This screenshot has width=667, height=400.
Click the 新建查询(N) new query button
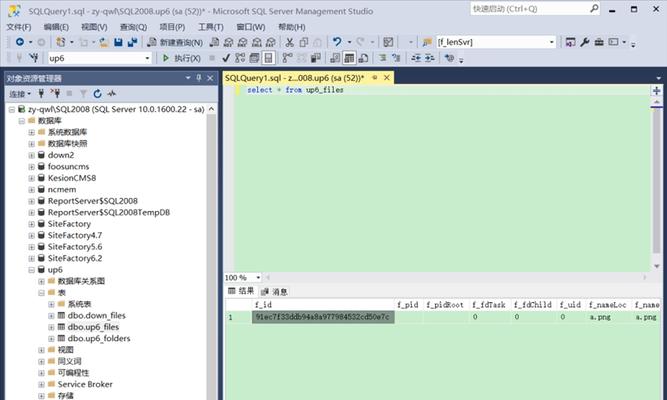(175, 42)
